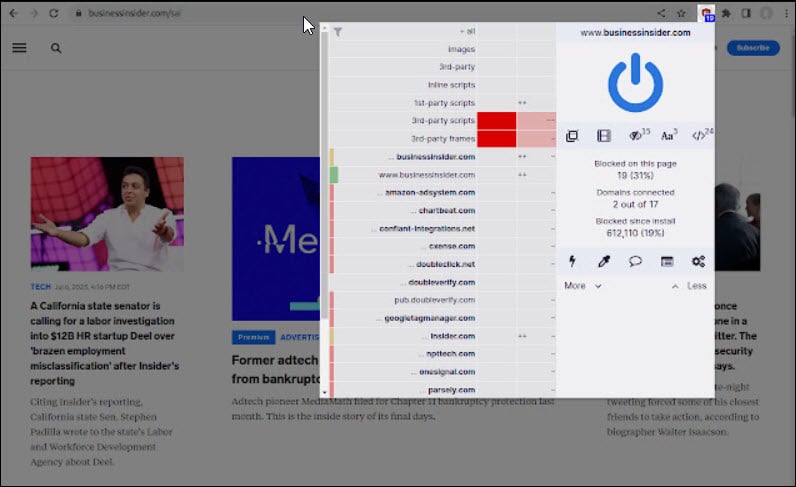The height and width of the screenshot is (487, 796).
Task: Select onesignal.com domain row
Action: coord(442,371)
